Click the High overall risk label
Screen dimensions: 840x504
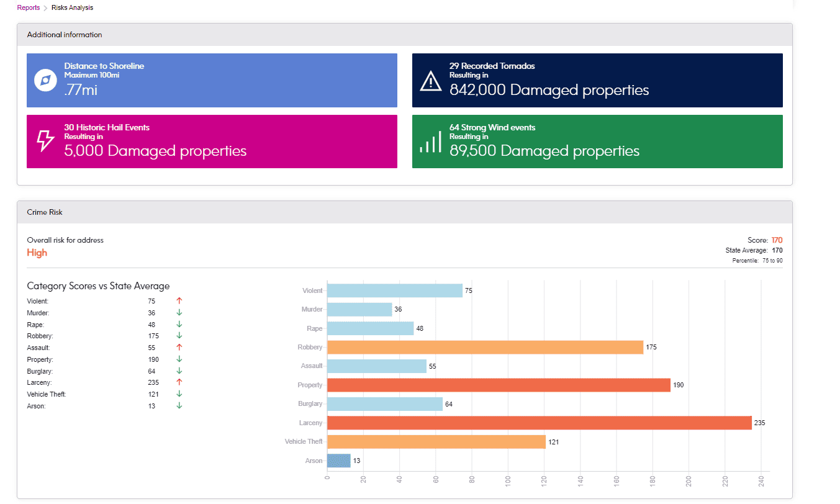click(37, 253)
